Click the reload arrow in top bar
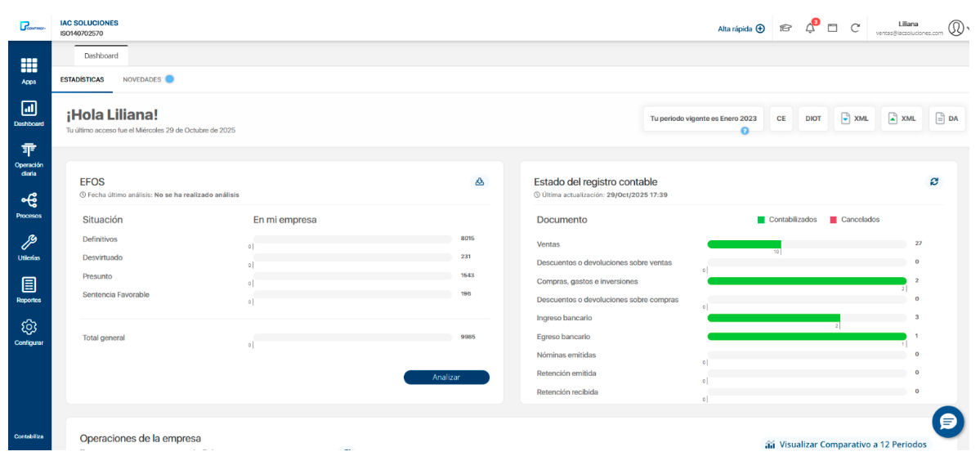Image resolution: width=980 pixels, height=465 pixels. (x=855, y=28)
